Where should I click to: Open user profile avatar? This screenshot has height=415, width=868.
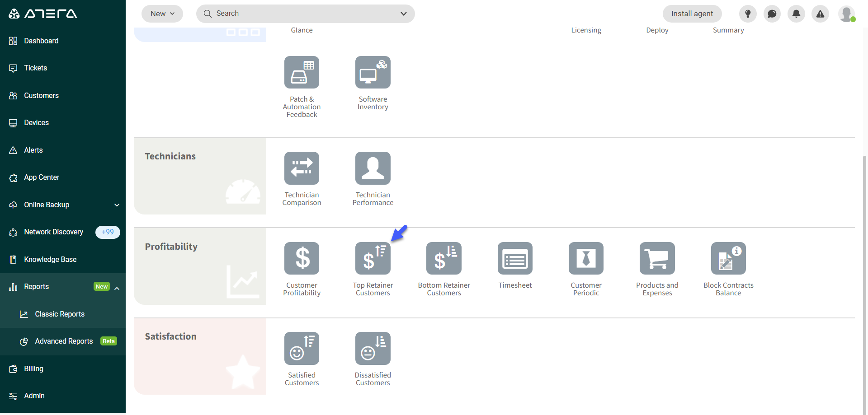pos(846,14)
